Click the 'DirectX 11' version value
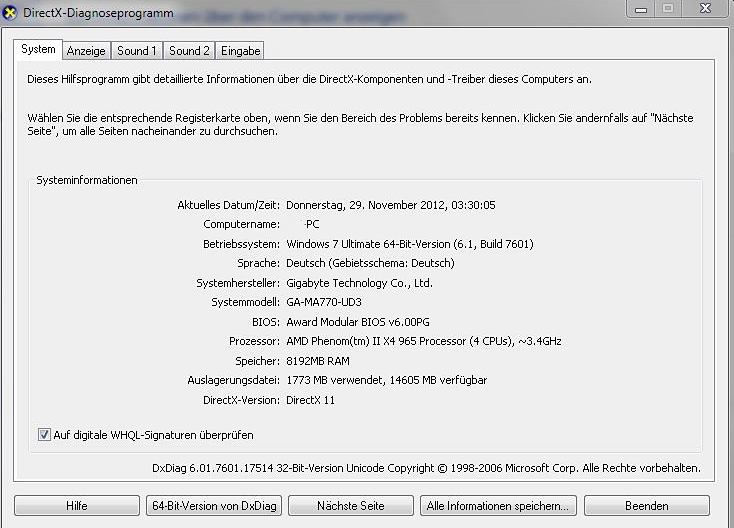734x528 pixels. [x=310, y=400]
